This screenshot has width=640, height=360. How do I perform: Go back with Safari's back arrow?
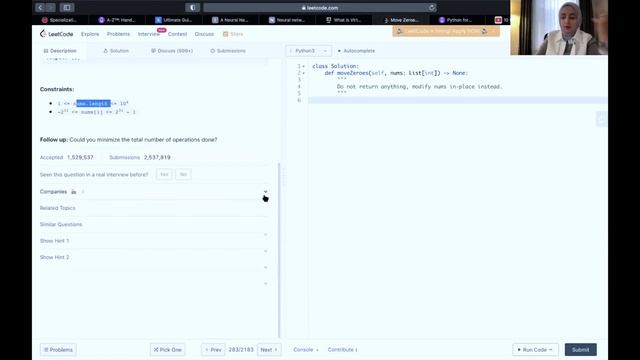40,7
